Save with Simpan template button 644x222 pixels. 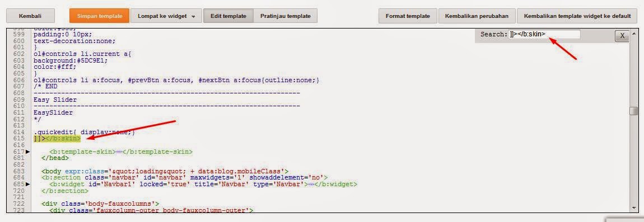[x=99, y=16]
